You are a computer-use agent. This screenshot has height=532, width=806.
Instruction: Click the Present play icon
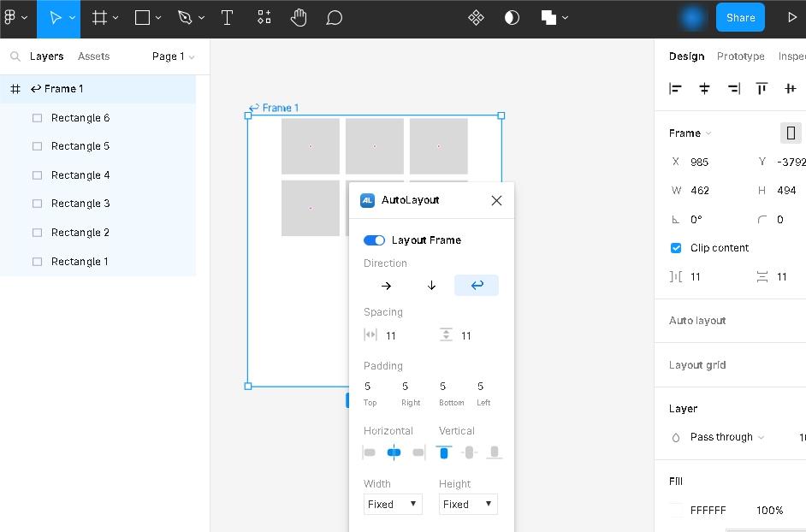coord(791,18)
